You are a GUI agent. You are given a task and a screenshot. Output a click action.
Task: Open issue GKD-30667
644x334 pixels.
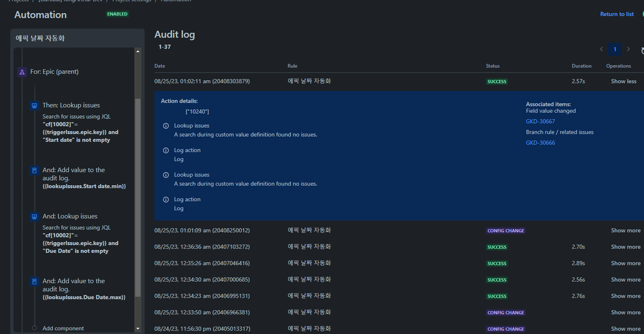click(540, 122)
